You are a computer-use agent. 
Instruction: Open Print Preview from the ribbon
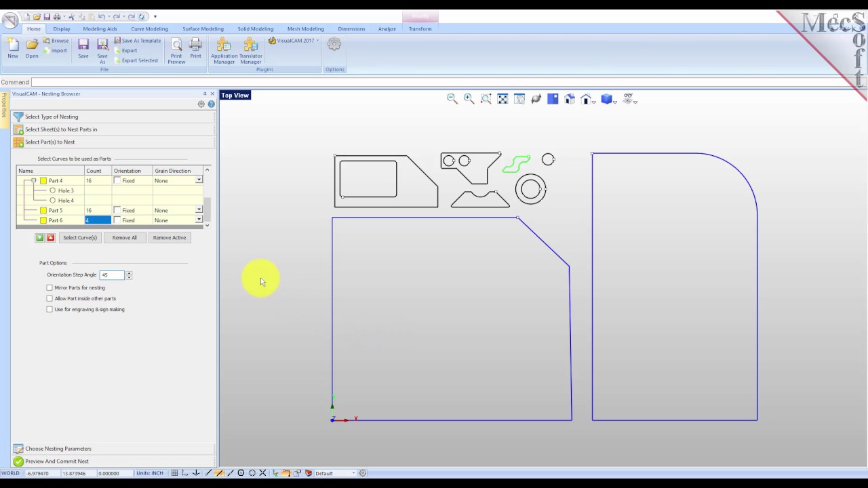point(176,51)
